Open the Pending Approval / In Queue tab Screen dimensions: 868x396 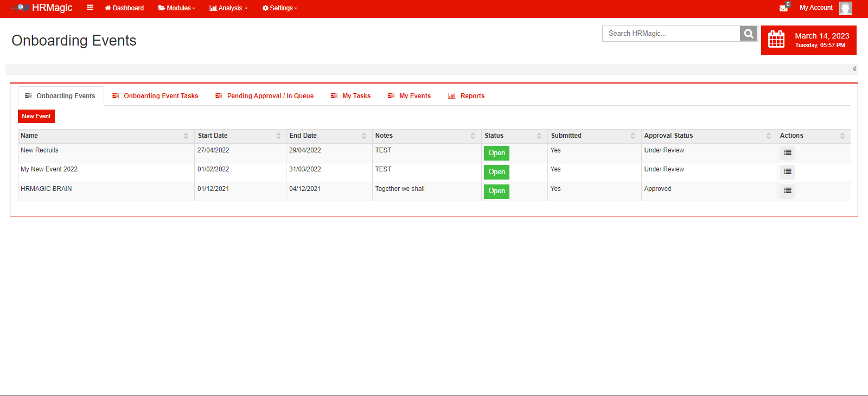pyautogui.click(x=265, y=96)
